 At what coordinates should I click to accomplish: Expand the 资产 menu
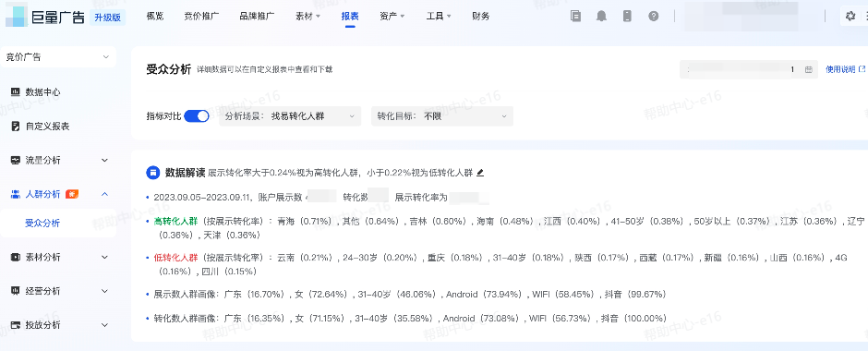point(392,16)
